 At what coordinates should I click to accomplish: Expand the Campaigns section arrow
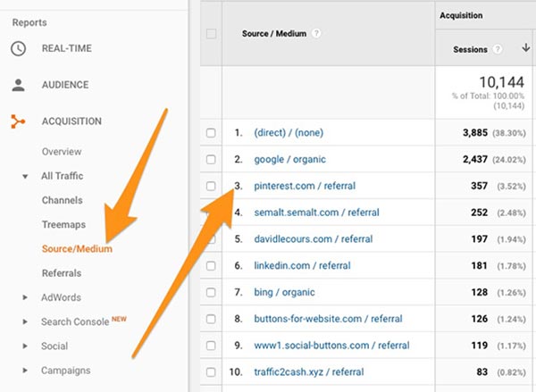25,371
